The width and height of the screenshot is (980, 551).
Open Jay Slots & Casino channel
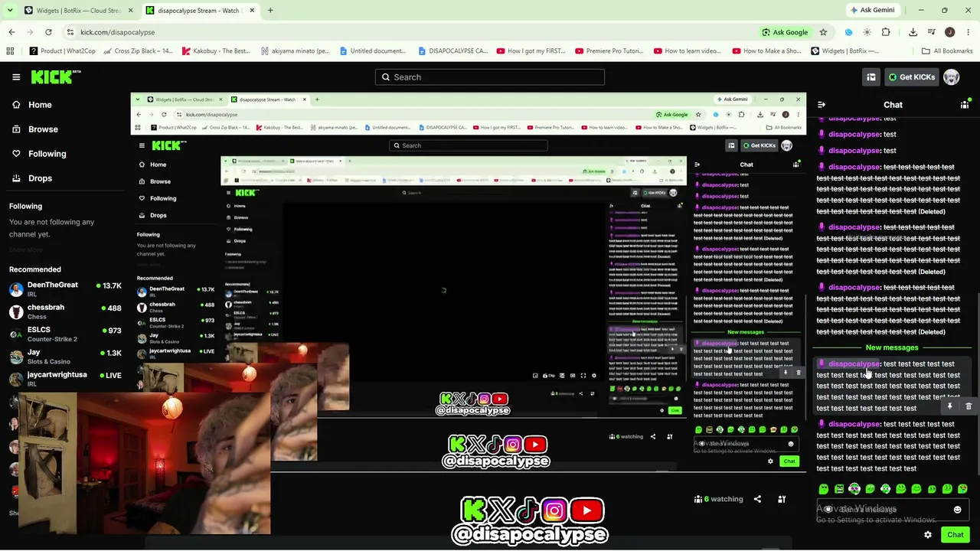click(x=66, y=357)
